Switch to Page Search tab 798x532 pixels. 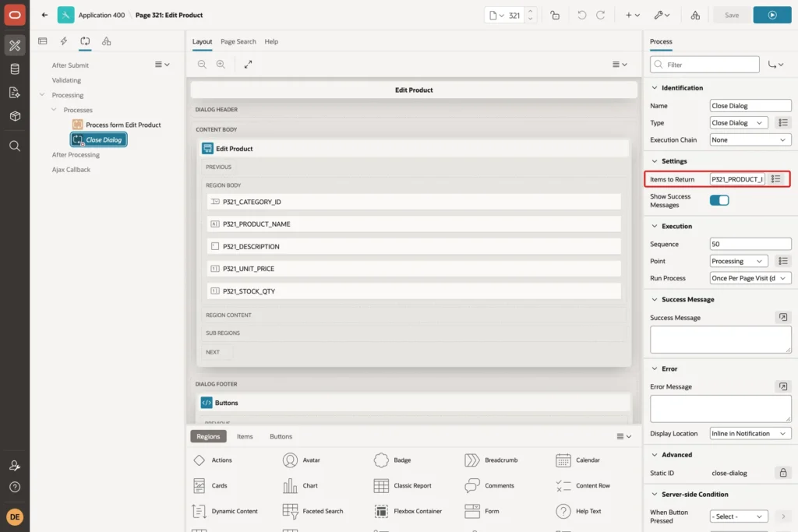click(238, 42)
